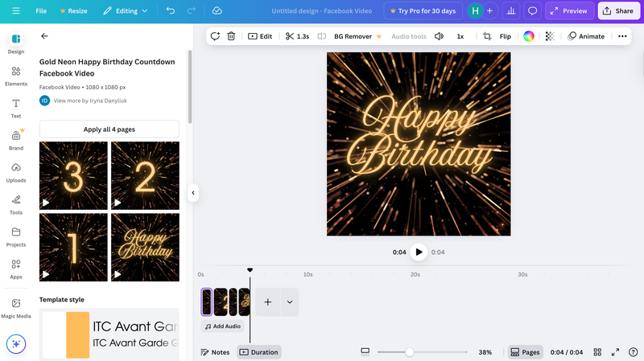Open the Uploads panel
The image size is (644, 361).
pos(16,173)
